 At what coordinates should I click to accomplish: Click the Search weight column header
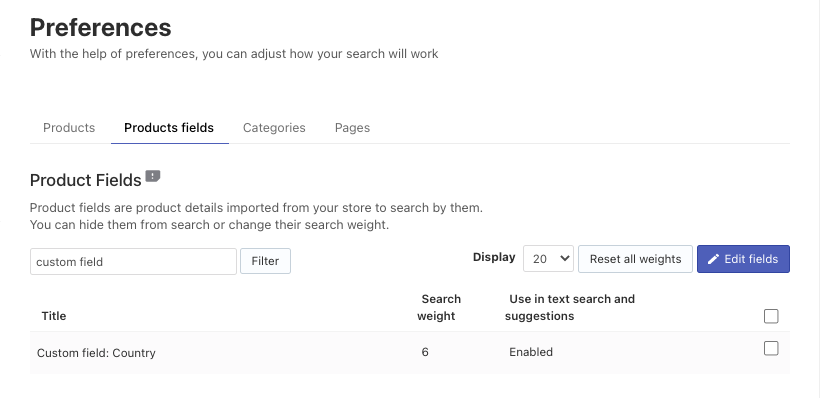[439, 308]
